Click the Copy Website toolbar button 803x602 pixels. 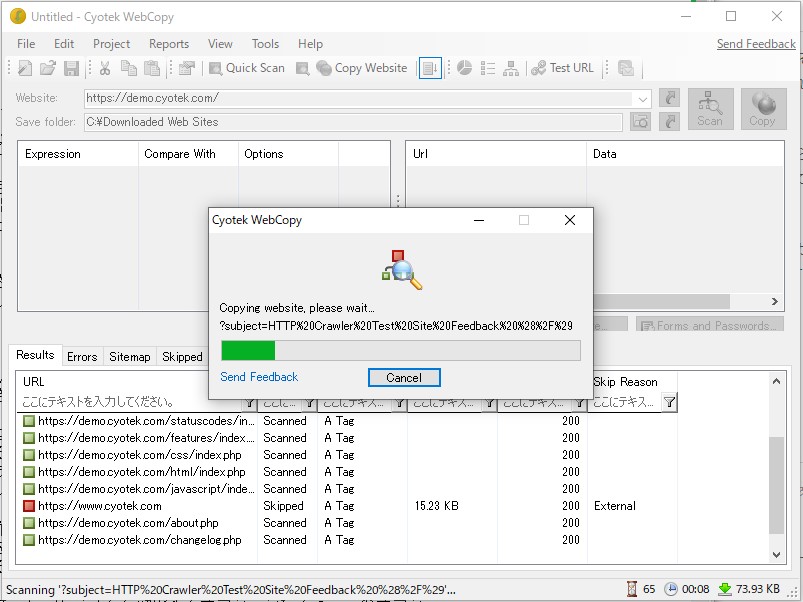point(362,68)
